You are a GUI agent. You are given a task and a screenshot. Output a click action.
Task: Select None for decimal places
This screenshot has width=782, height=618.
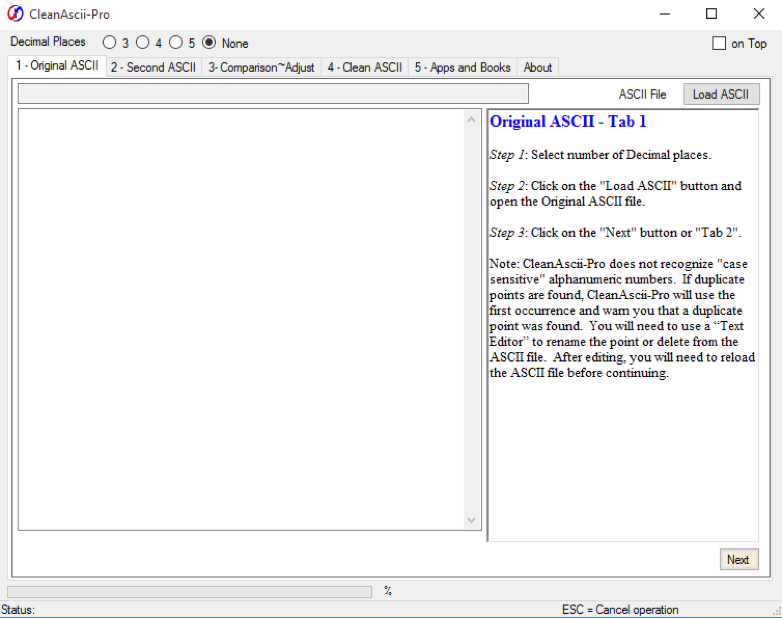[x=209, y=43]
